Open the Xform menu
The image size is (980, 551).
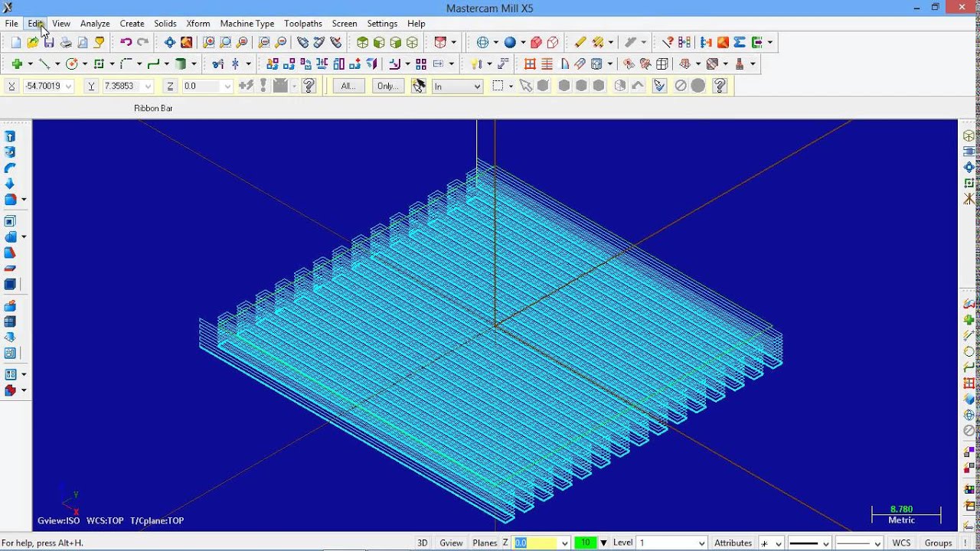pyautogui.click(x=198, y=24)
